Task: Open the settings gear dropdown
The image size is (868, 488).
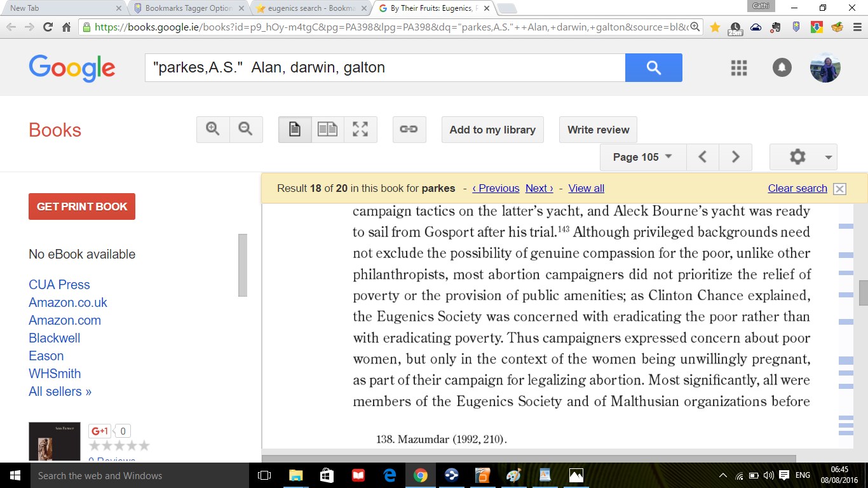Action: (x=803, y=157)
